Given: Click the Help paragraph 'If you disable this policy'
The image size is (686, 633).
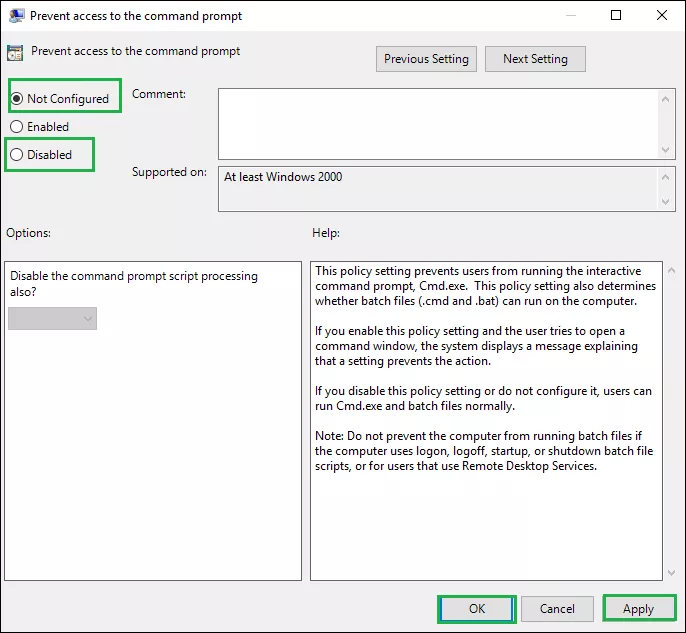Looking at the screenshot, I should (x=483, y=399).
